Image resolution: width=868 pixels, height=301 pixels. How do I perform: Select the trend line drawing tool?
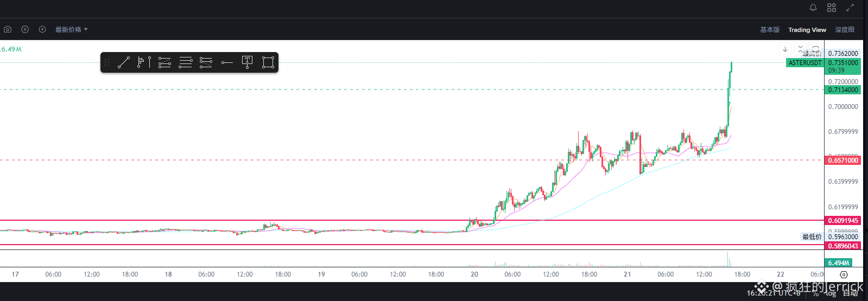click(124, 62)
